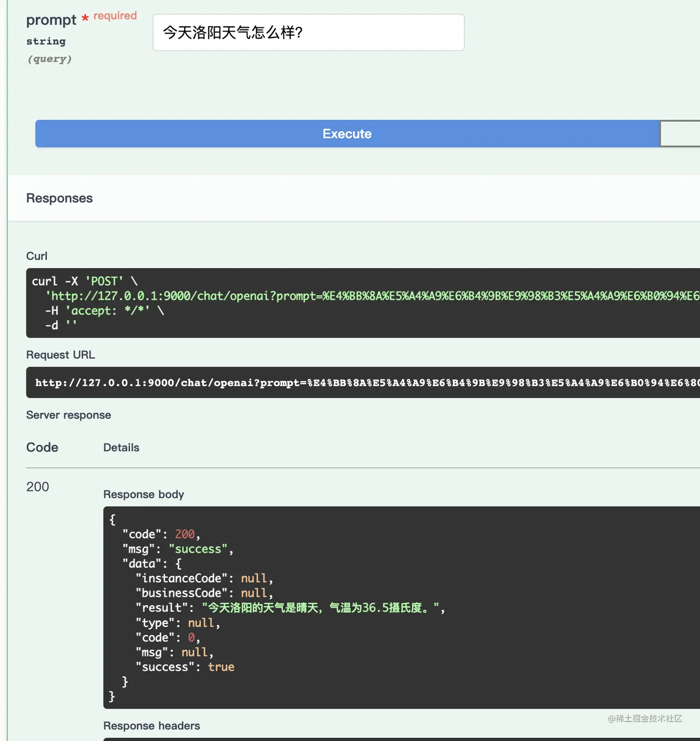Click the blue Execute button
The height and width of the screenshot is (741, 700).
(x=347, y=134)
